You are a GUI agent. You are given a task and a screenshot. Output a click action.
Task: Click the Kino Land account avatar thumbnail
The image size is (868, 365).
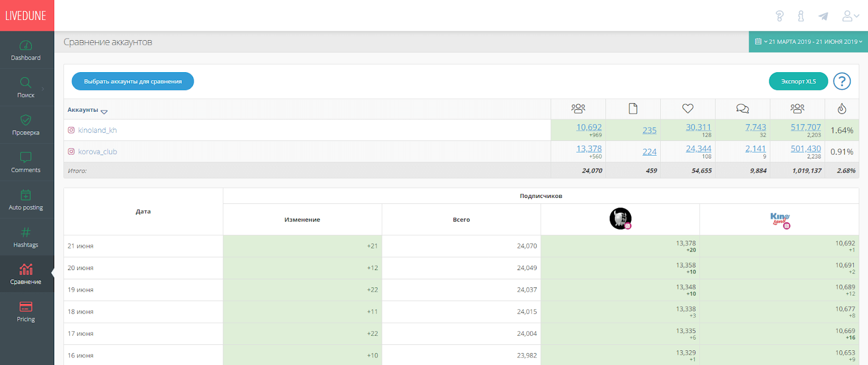[780, 220]
